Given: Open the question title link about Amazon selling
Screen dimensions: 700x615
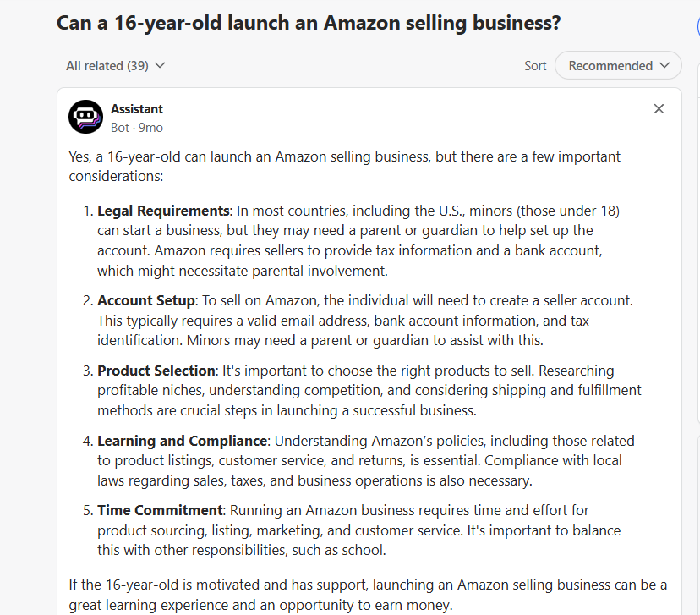Looking at the screenshot, I should 309,23.
